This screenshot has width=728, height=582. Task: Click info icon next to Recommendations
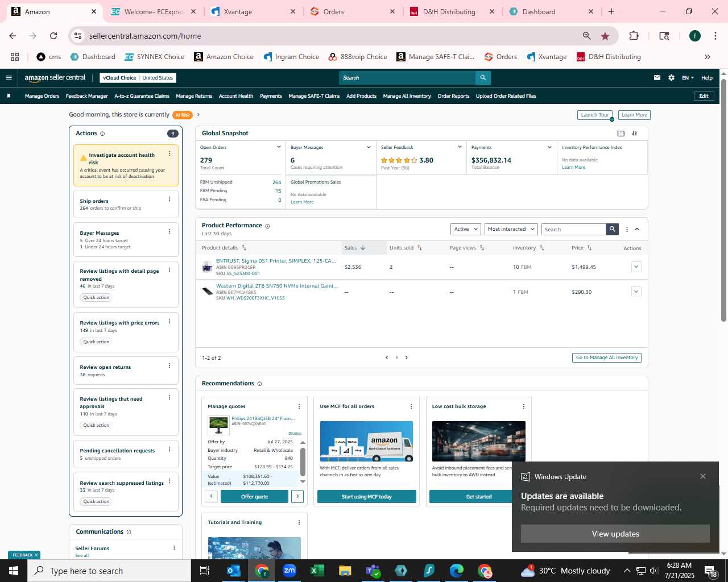pos(259,384)
